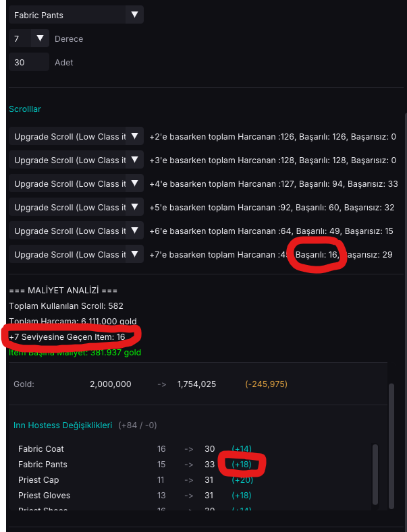Open the +7 upgrade scroll dropdown

click(76, 254)
